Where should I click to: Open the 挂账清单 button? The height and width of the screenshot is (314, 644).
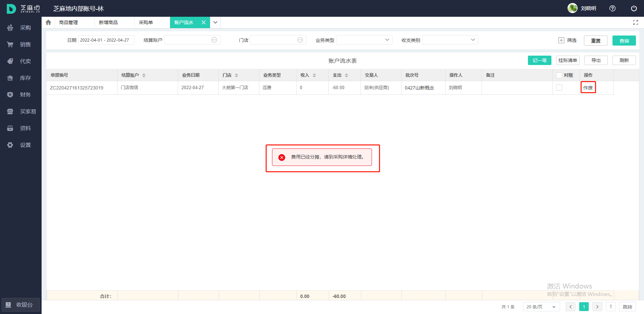pyautogui.click(x=568, y=60)
